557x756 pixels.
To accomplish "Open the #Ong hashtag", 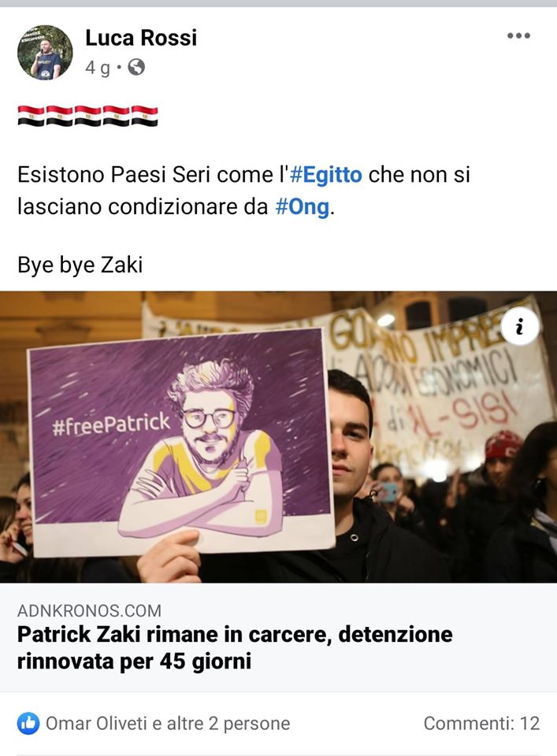I will click(303, 207).
